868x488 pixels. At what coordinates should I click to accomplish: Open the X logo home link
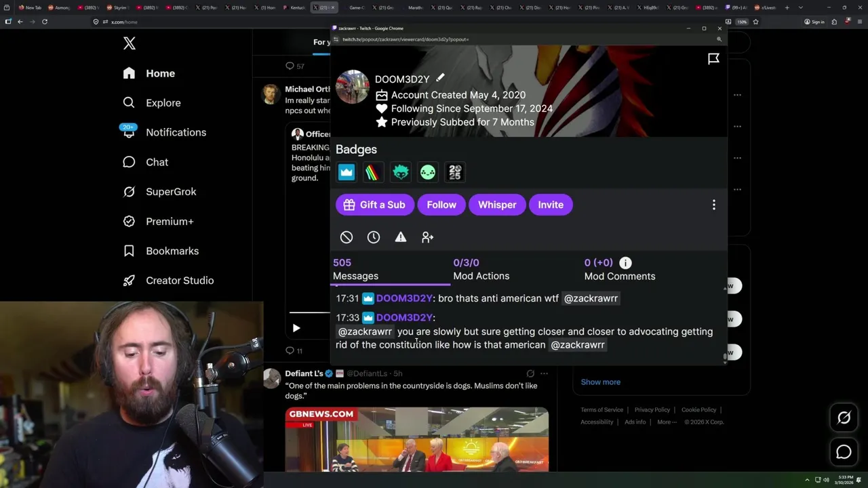(130, 43)
